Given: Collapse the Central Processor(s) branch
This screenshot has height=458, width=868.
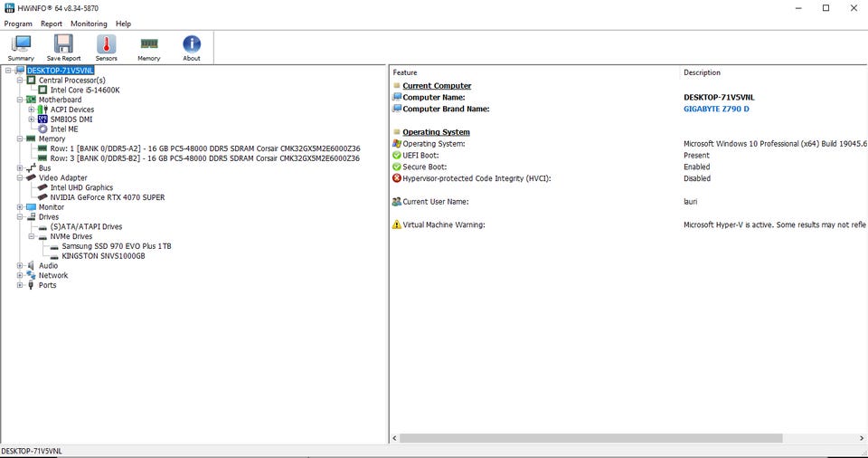Looking at the screenshot, I should 20,81.
